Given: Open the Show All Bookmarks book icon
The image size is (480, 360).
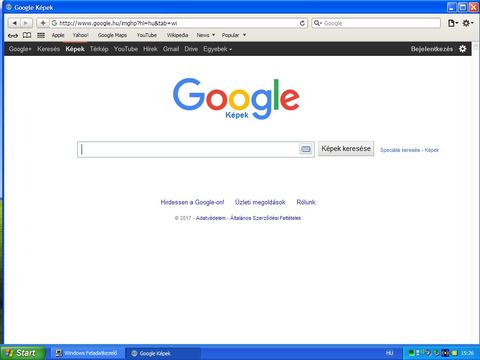Looking at the screenshot, I should click(x=27, y=35).
